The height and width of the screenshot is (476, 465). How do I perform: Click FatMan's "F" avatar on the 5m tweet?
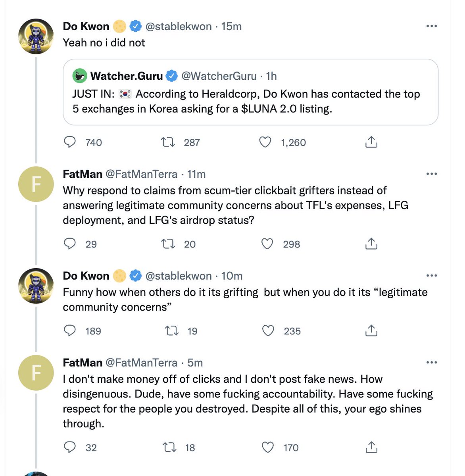click(x=36, y=372)
